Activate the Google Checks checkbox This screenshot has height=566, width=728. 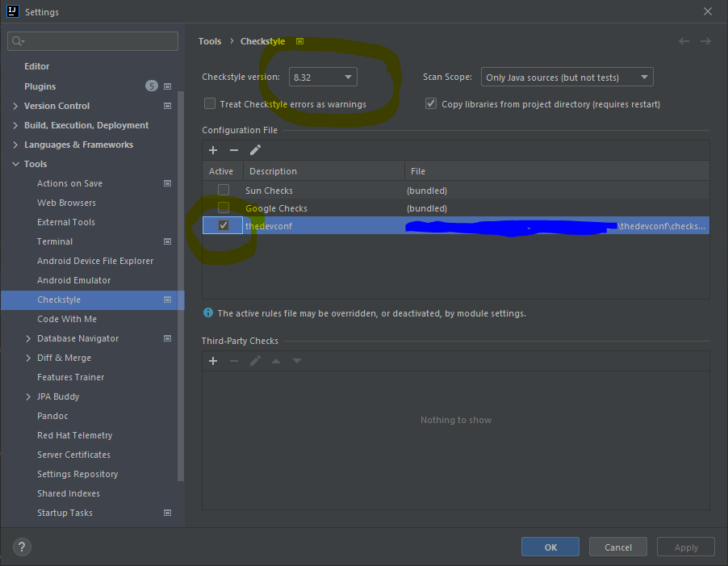224,208
